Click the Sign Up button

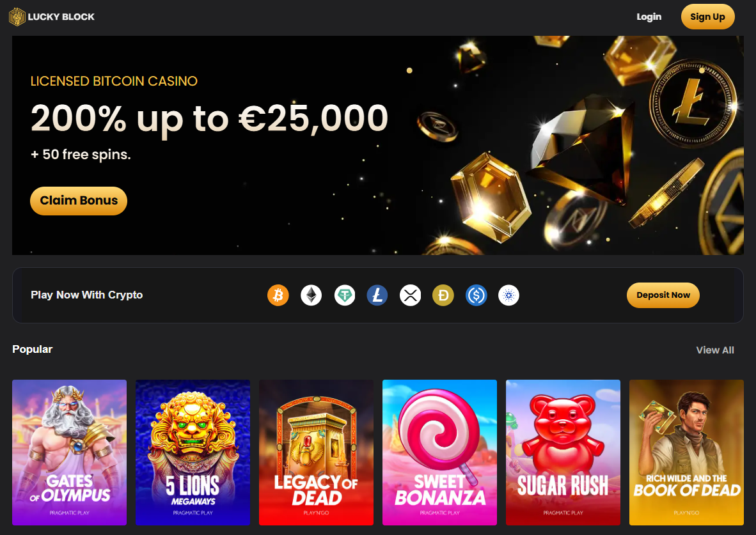[708, 17]
